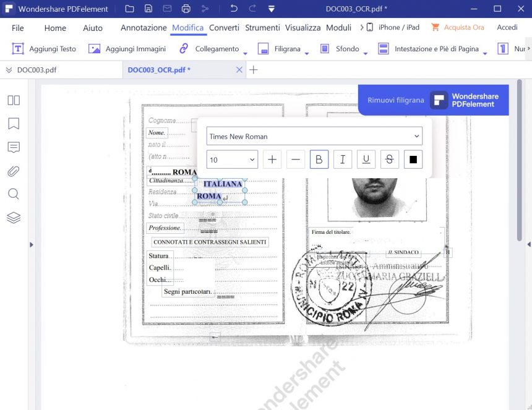532x410 pixels.
Task: Undo the last action
Action: click(x=234, y=9)
